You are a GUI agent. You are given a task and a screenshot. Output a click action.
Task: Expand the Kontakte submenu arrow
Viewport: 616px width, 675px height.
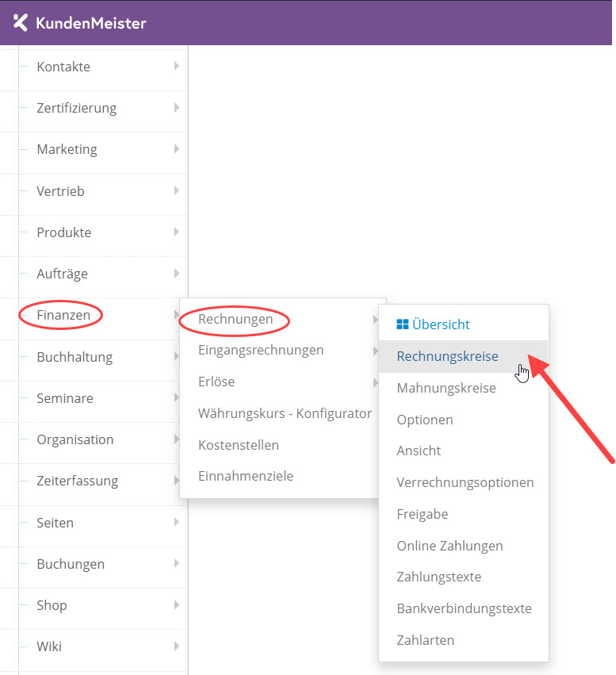(x=176, y=66)
